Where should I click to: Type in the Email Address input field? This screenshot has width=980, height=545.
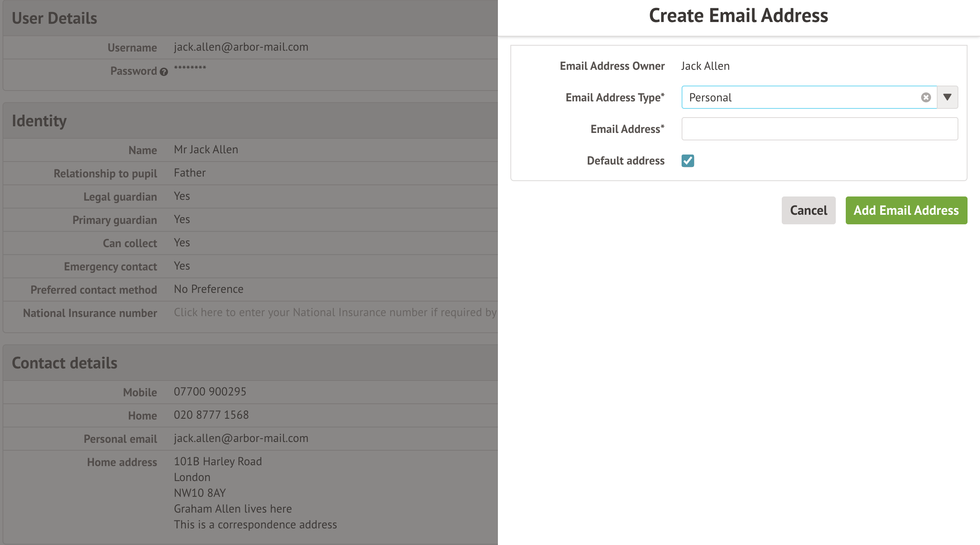pyautogui.click(x=819, y=129)
